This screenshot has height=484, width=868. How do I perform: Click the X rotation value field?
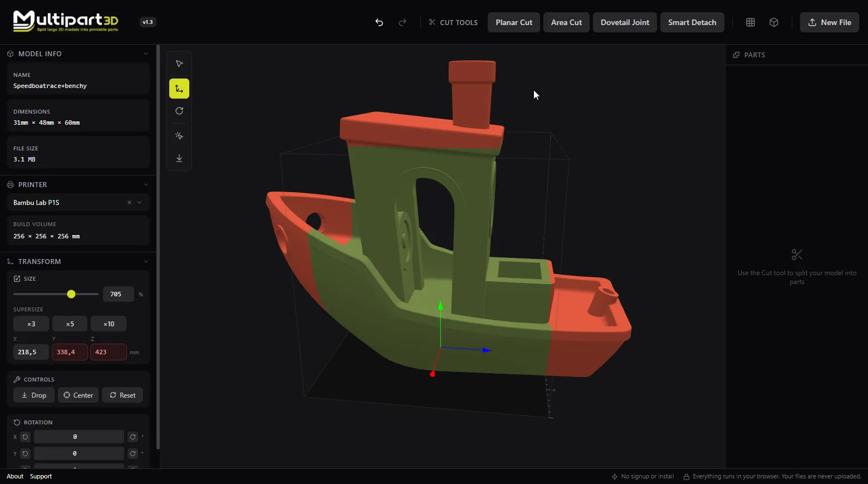pos(79,437)
